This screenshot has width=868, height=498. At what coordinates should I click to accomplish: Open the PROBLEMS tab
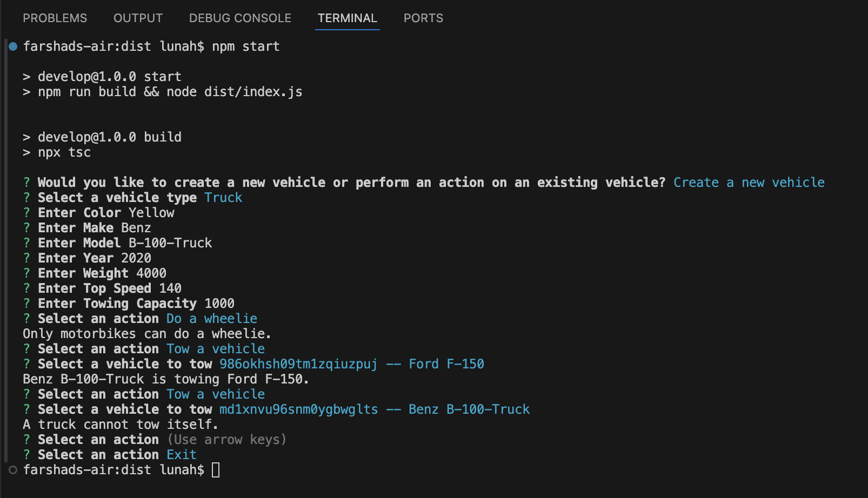pyautogui.click(x=55, y=18)
